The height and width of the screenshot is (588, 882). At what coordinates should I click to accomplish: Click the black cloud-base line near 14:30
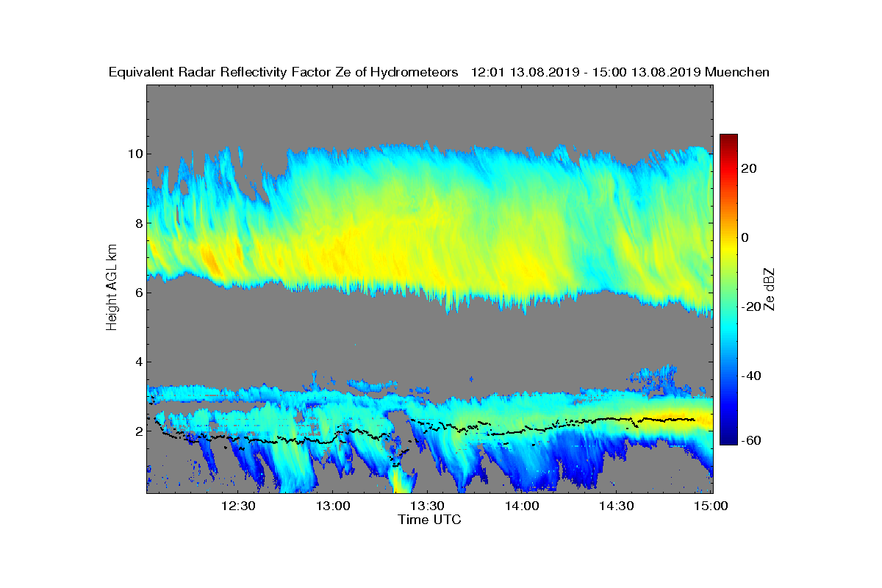617,420
